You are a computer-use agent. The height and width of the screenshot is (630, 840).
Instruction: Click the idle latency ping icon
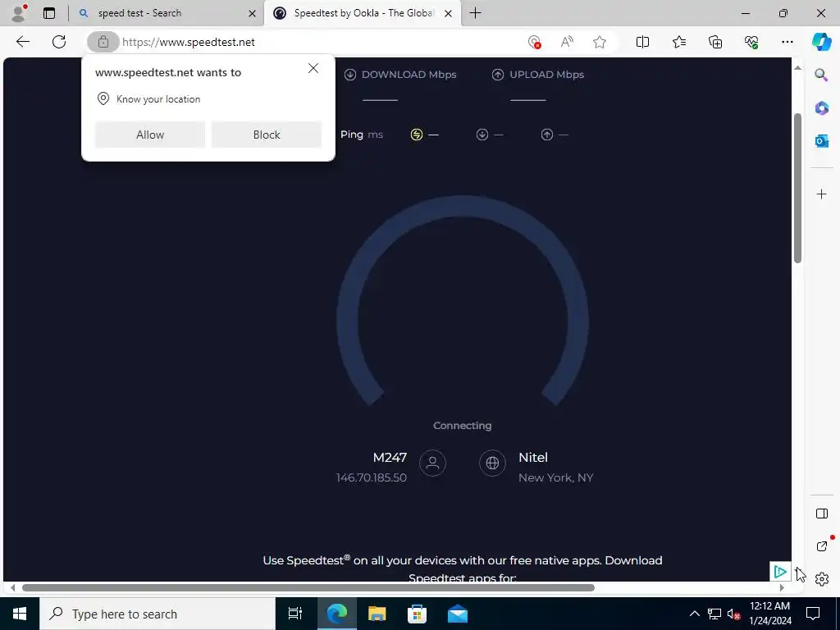click(416, 135)
